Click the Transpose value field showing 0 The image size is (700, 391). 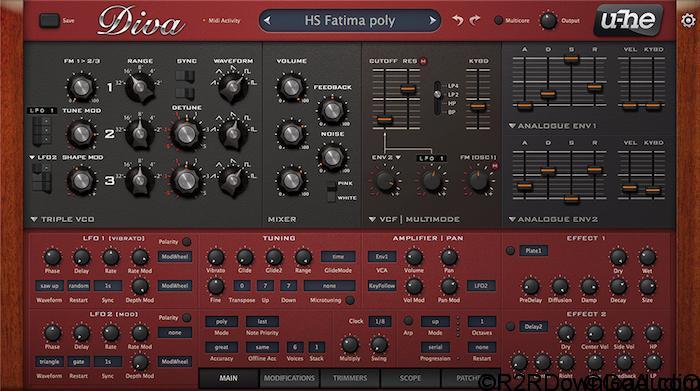click(x=242, y=286)
